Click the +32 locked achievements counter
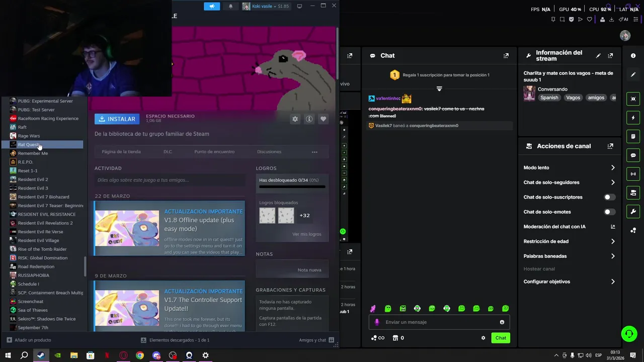The height and width of the screenshot is (362, 644). 304,215
